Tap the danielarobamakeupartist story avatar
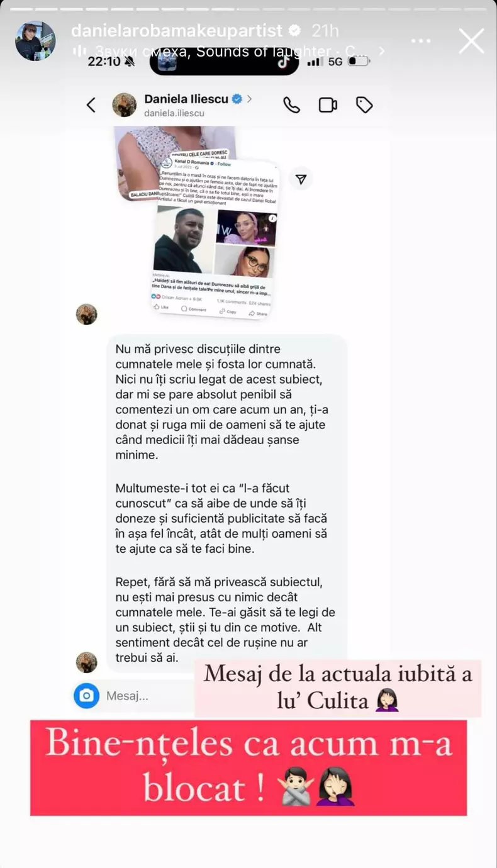 point(35,41)
